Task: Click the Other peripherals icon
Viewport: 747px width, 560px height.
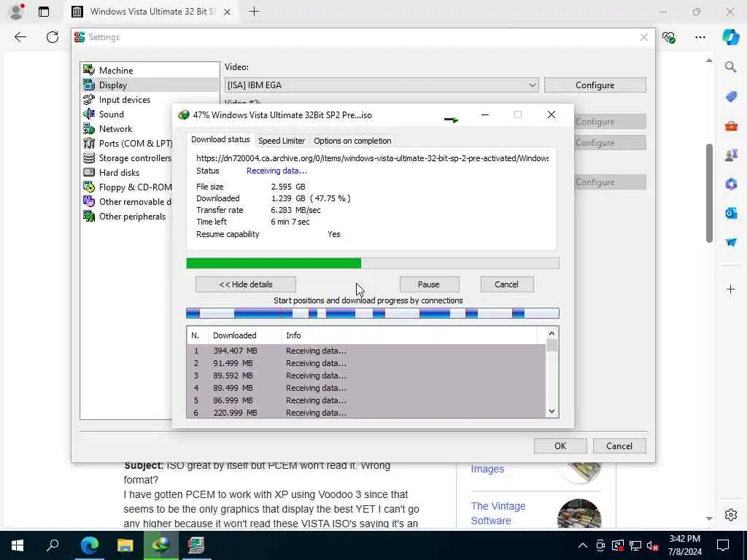Action: [x=89, y=216]
